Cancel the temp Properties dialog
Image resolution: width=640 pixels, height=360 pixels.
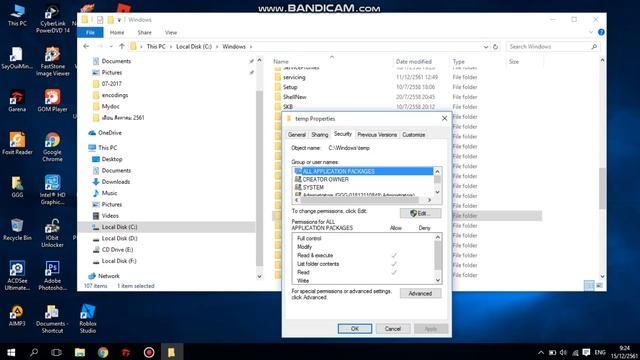point(393,329)
